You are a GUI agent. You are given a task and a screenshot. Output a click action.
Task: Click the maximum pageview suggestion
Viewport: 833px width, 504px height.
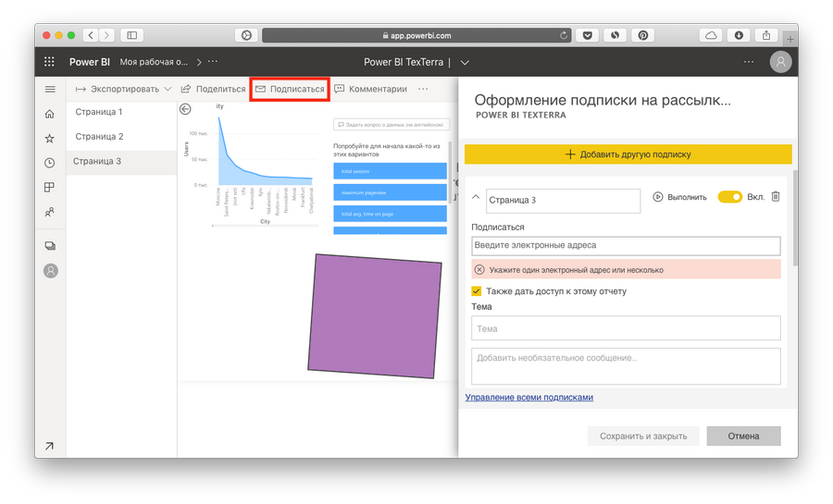tap(390, 192)
